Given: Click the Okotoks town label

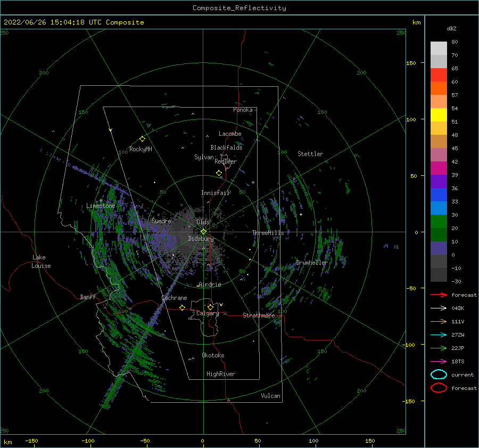Looking at the screenshot, I should tap(213, 355).
